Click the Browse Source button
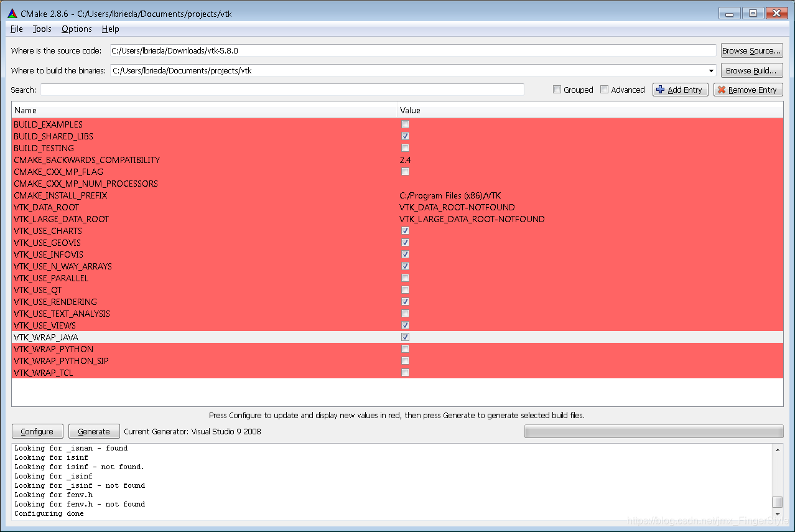The height and width of the screenshot is (532, 795). pos(751,50)
